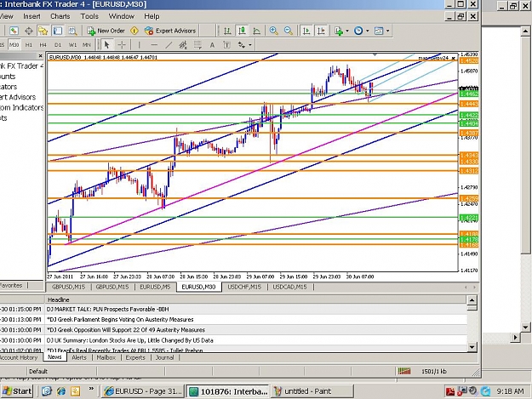Switch chart to candlesticks
Screen dimensions: 532x399
(242, 31)
